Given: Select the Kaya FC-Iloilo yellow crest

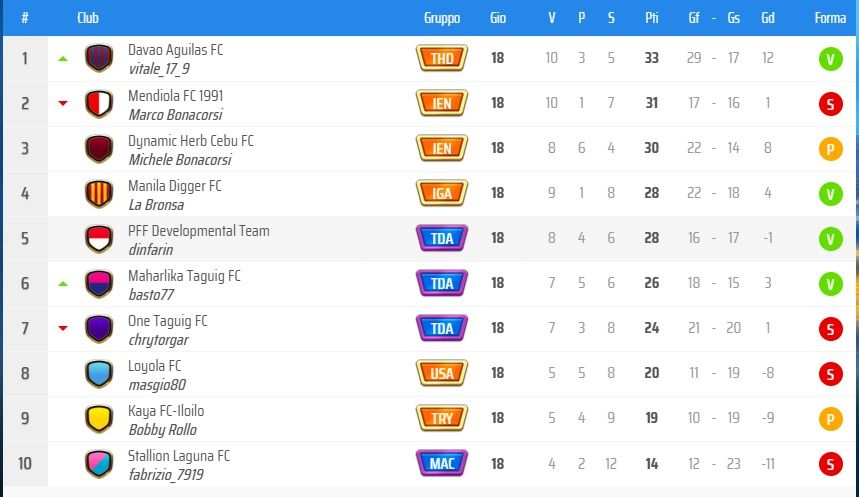Looking at the screenshot, I should tap(99, 418).
